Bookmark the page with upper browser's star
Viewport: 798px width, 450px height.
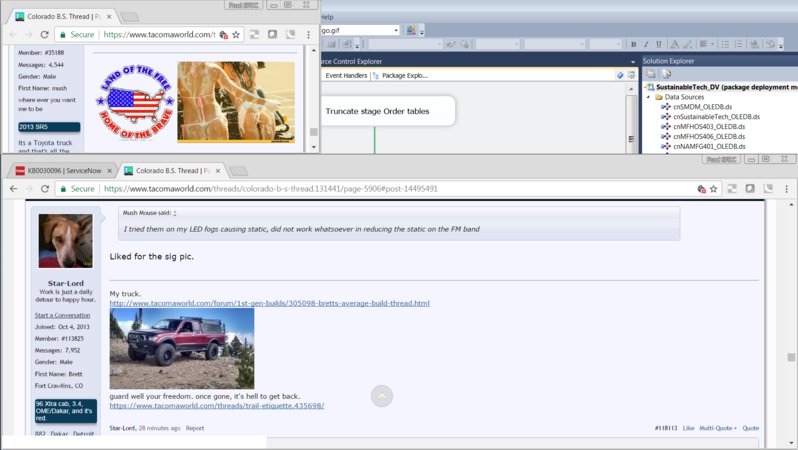236,35
